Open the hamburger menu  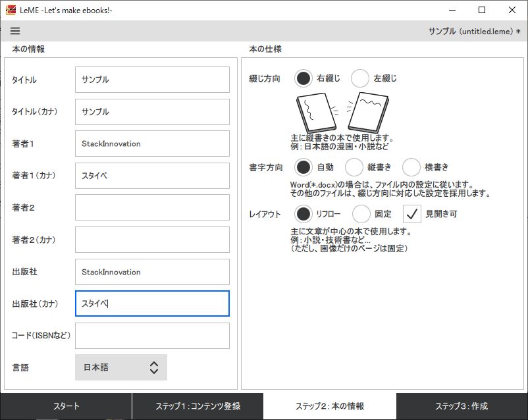(x=15, y=31)
